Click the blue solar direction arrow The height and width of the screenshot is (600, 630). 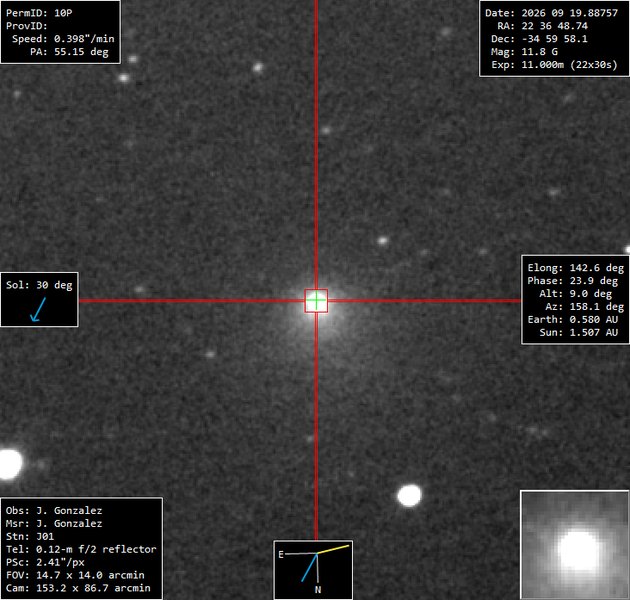pos(38,309)
